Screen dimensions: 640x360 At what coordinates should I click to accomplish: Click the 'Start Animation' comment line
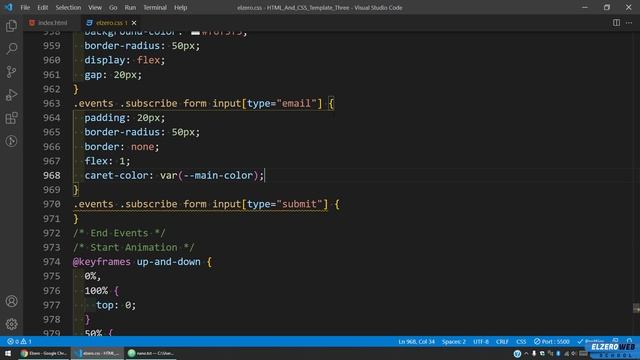click(x=134, y=247)
